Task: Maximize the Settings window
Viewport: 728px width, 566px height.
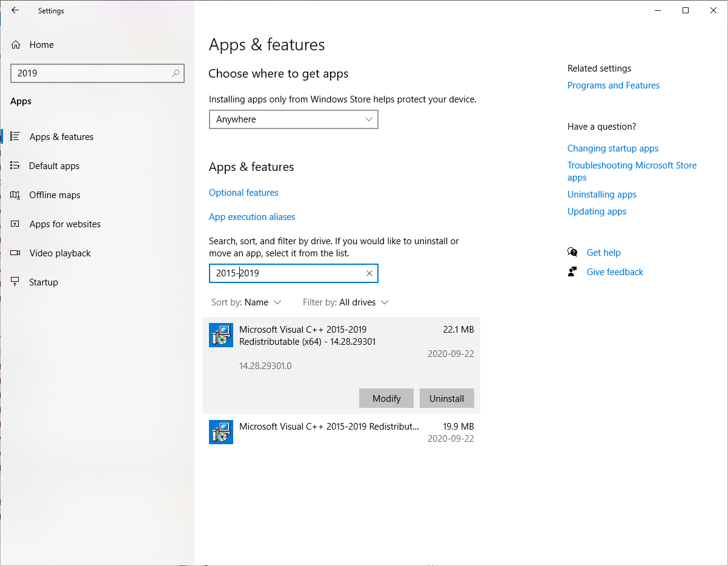Action: [686, 10]
